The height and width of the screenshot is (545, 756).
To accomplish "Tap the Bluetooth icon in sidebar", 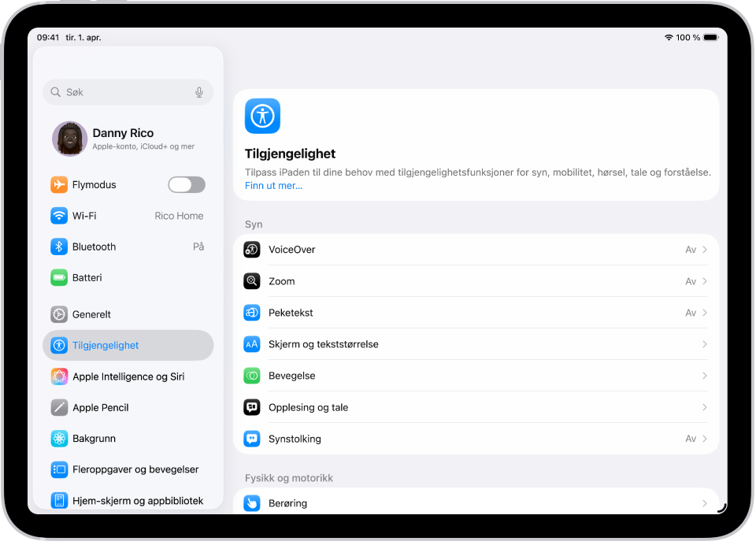I will (59, 247).
